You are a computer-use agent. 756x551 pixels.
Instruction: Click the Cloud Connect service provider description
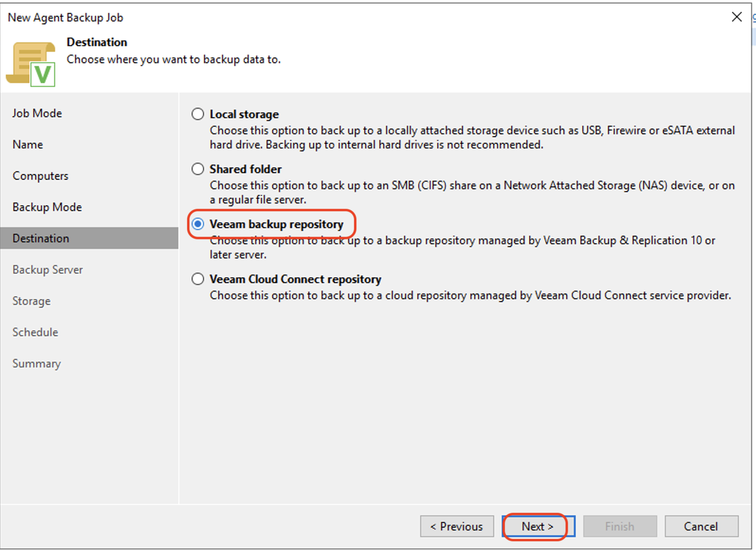point(470,295)
